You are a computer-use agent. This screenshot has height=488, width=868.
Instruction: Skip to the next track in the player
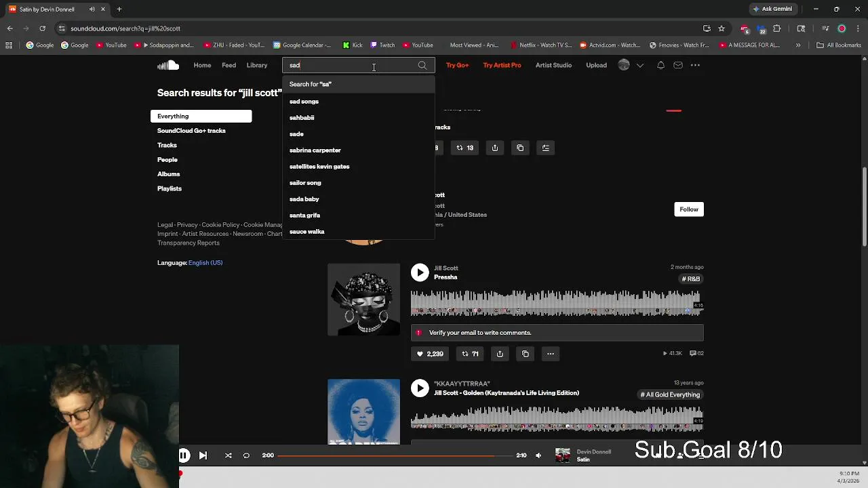pyautogui.click(x=203, y=455)
